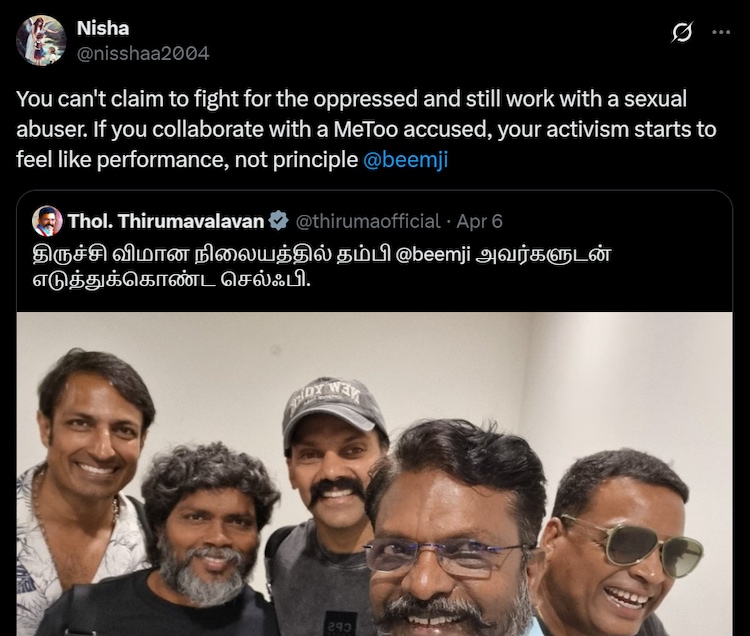Click Thol. Thirumavalavan's small avatar
Viewport: 750px width, 636px height.
(46, 220)
